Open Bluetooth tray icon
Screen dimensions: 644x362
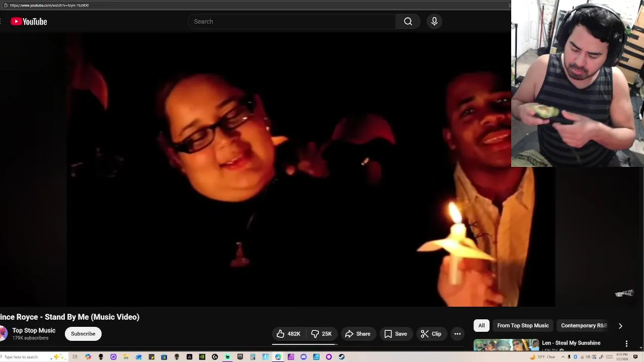575,357
